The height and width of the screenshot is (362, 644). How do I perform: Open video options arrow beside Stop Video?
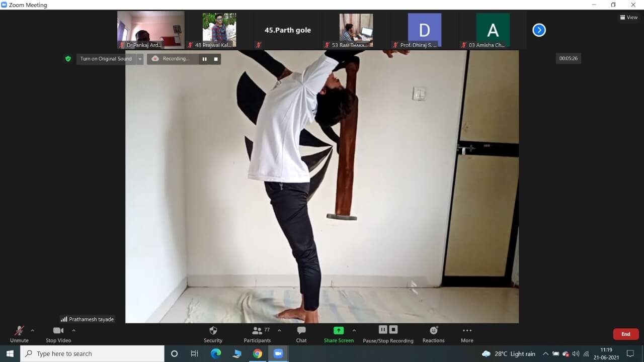tap(74, 330)
